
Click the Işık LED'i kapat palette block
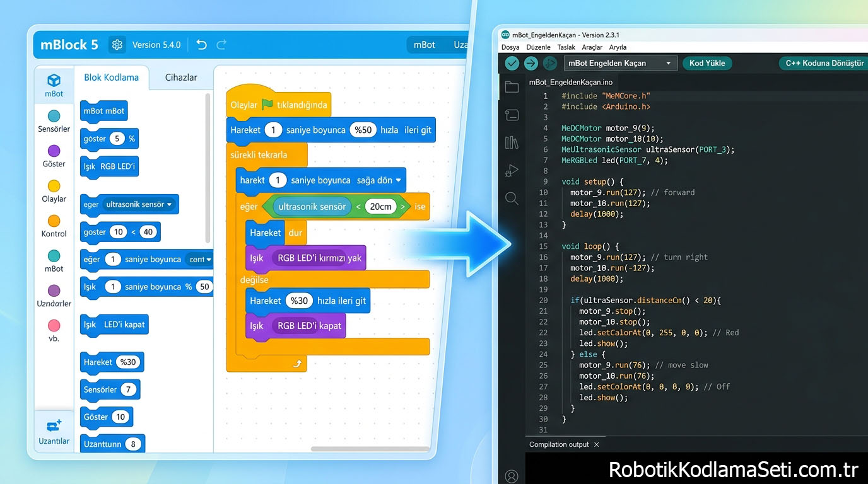(114, 325)
